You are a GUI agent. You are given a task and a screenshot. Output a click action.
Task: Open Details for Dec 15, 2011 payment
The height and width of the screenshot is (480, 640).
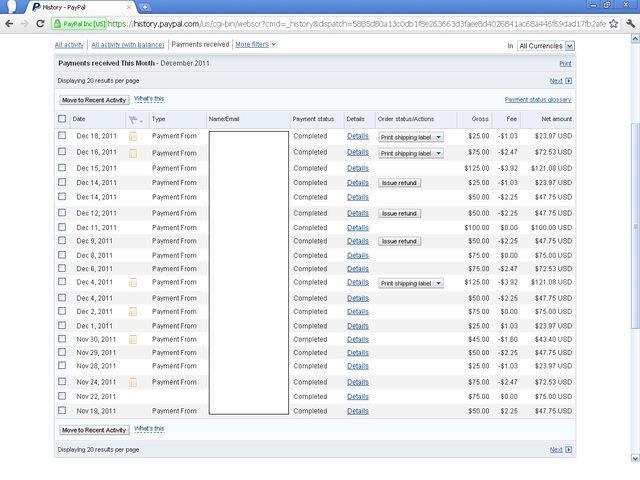click(358, 169)
